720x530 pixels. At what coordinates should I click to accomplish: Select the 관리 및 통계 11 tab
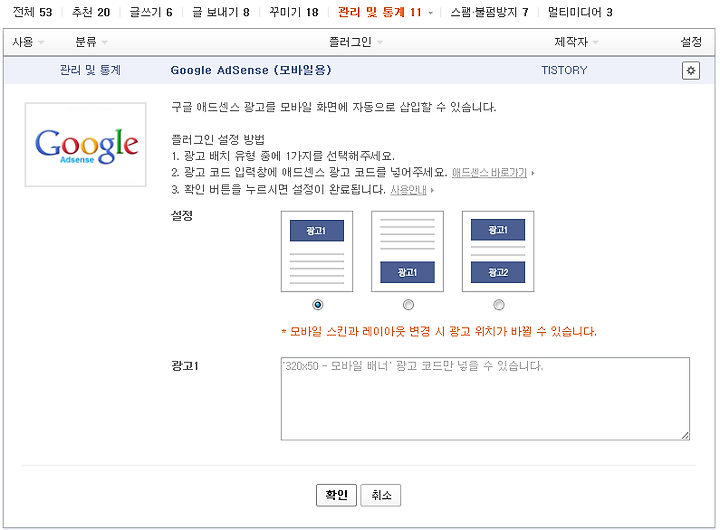(380, 12)
